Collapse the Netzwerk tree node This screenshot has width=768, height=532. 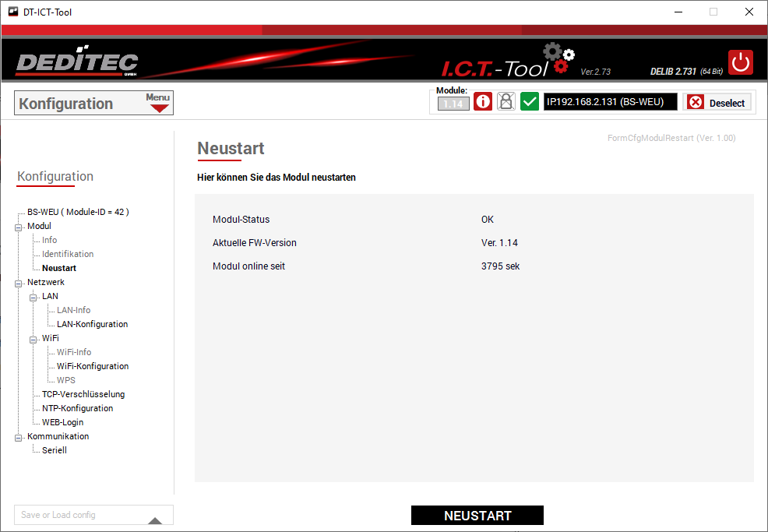click(18, 283)
